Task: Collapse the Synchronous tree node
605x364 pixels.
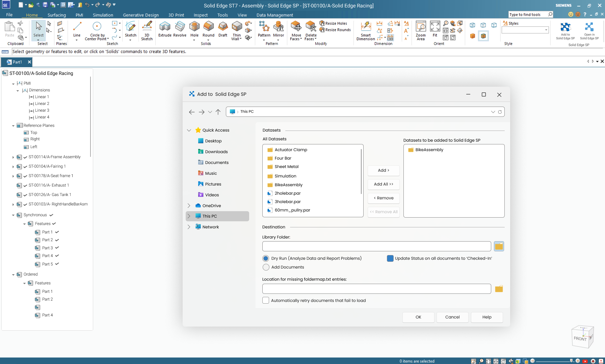Action: [14, 215]
